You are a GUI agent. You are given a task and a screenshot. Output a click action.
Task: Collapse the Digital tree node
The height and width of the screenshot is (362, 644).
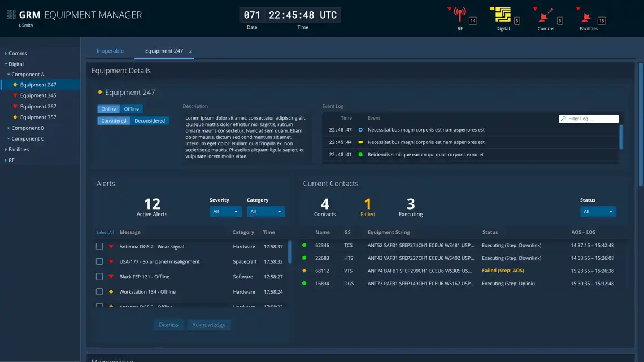(6, 64)
